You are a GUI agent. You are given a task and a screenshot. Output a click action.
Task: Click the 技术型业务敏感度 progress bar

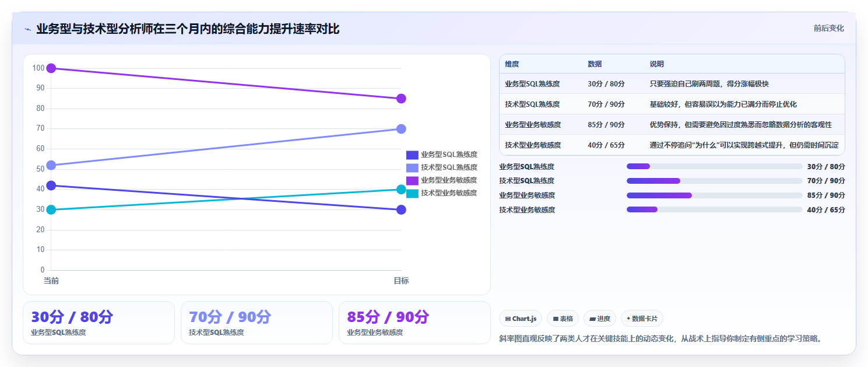click(715, 209)
